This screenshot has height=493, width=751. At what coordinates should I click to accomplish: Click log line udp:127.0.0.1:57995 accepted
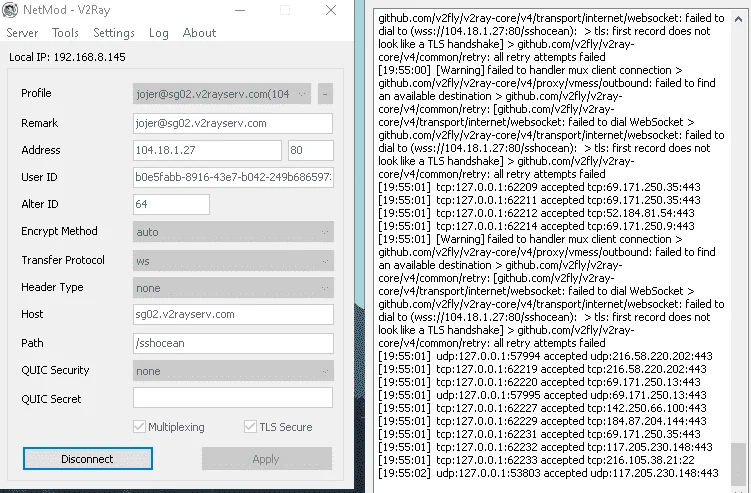[x=542, y=395]
